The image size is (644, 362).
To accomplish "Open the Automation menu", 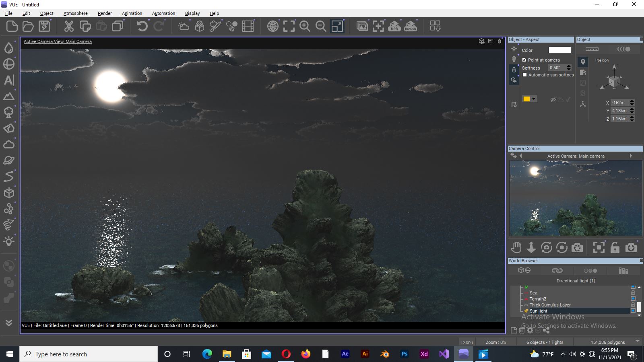I will (163, 13).
